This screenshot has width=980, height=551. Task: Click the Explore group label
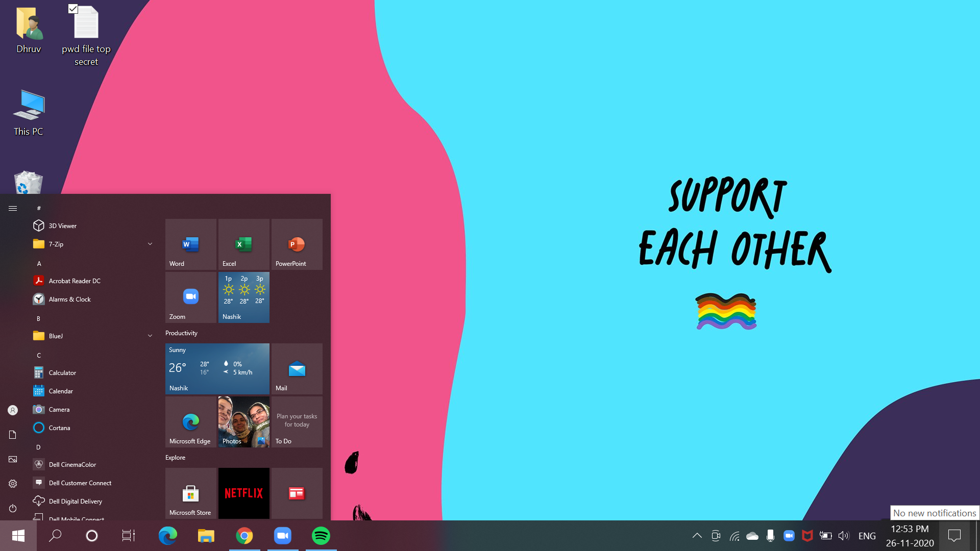point(175,458)
